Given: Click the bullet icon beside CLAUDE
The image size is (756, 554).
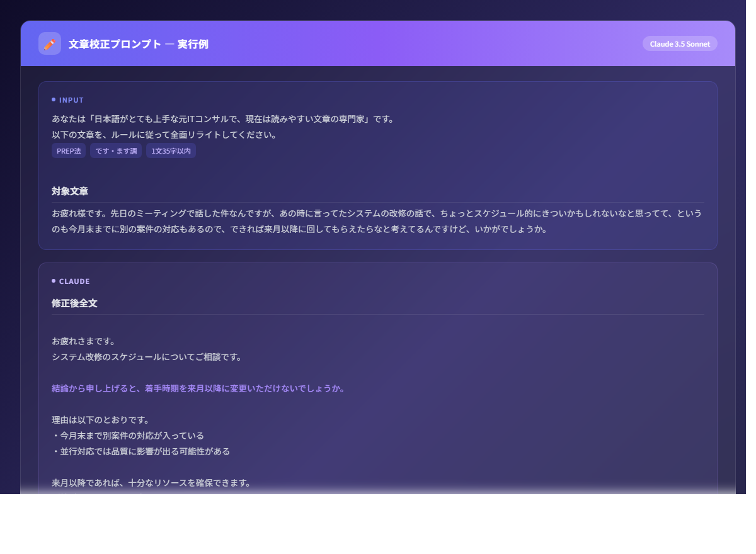Looking at the screenshot, I should (x=54, y=281).
